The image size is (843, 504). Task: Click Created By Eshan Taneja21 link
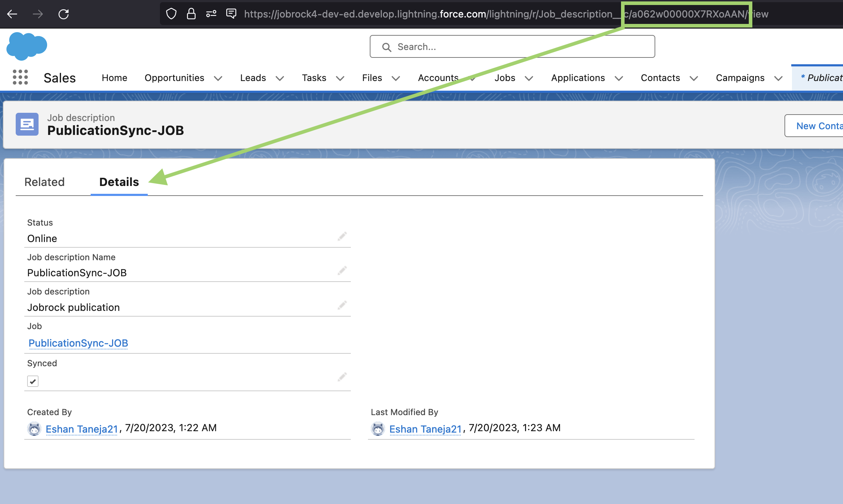(82, 429)
